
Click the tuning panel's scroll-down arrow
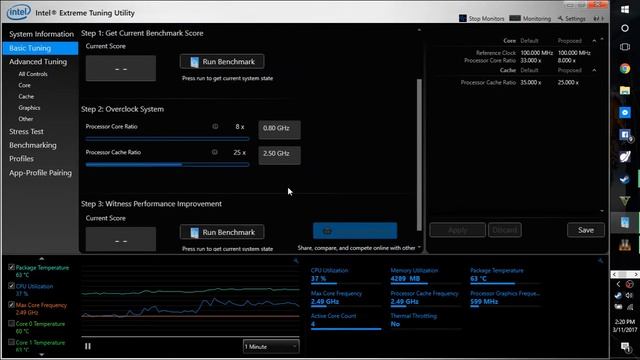point(419,247)
